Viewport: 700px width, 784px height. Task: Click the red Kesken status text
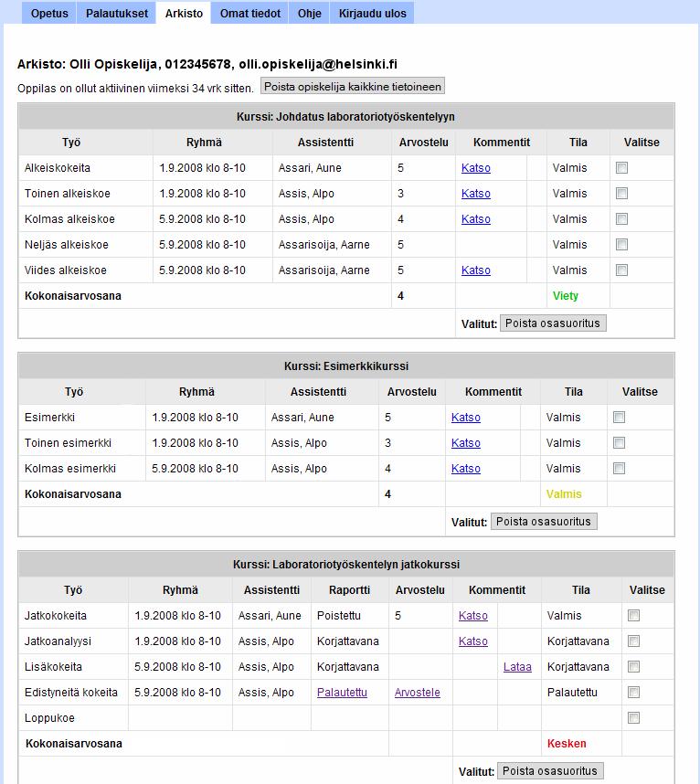[567, 743]
